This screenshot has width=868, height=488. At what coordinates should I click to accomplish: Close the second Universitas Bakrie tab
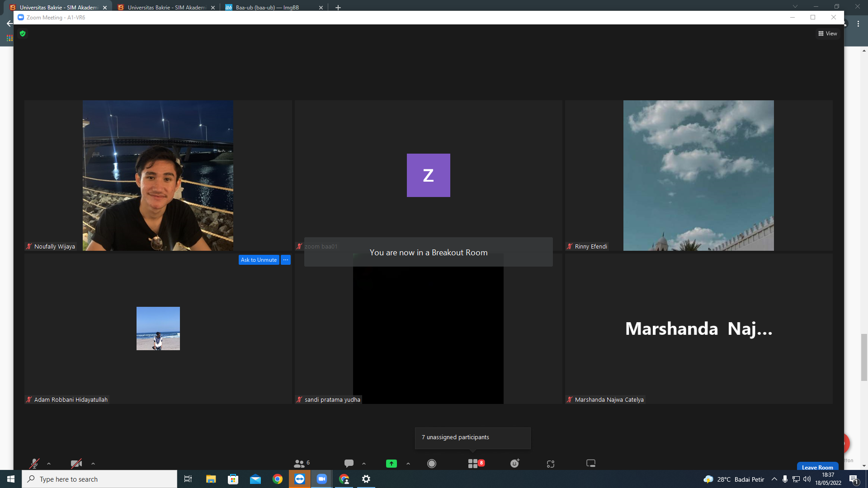213,8
